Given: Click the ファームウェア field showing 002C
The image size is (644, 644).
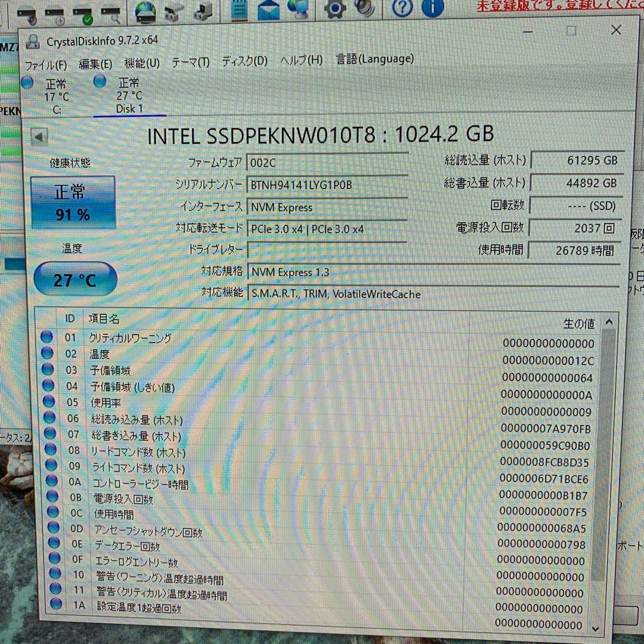Looking at the screenshot, I should pos(327,163).
